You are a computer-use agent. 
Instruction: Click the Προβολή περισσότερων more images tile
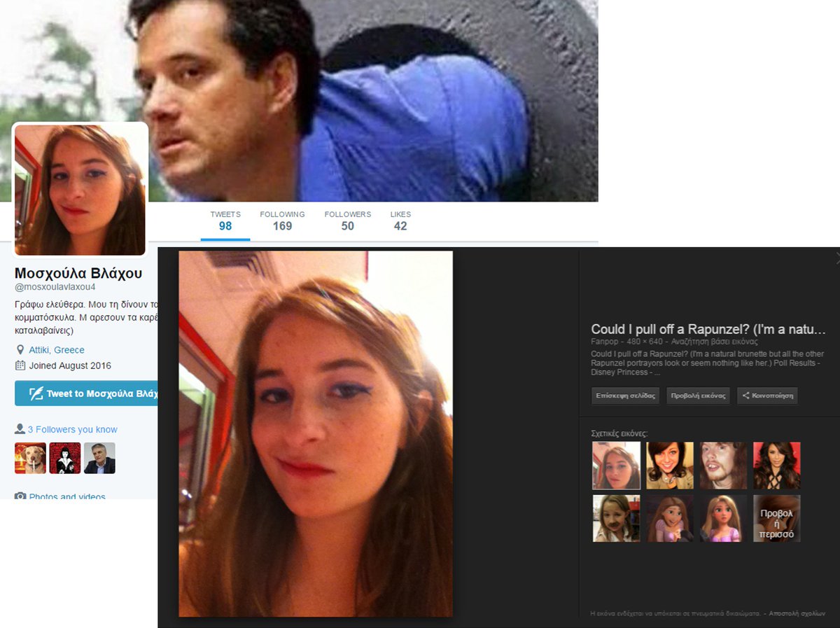[777, 518]
